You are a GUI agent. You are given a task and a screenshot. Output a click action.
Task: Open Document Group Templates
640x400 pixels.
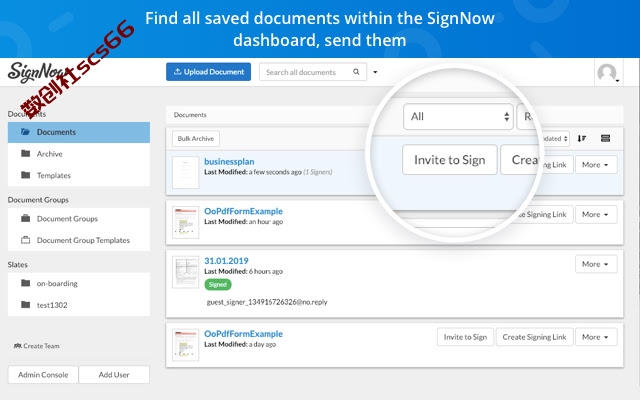[x=79, y=240]
